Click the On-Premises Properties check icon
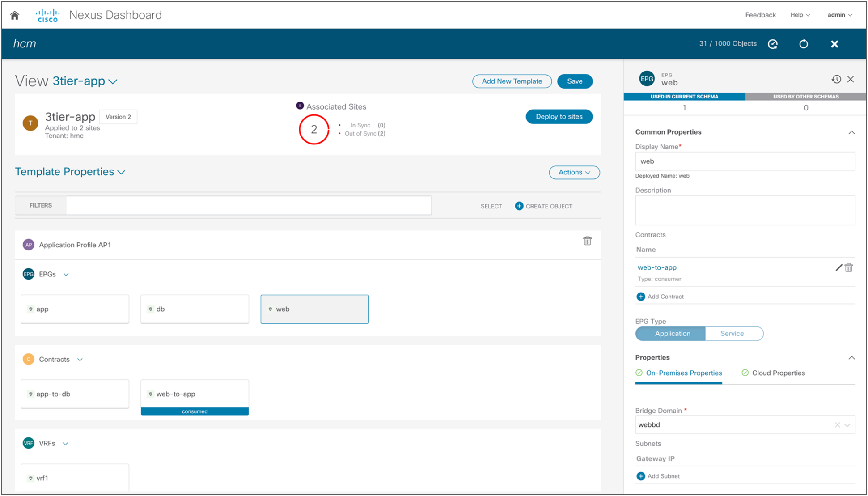868x496 pixels. pyautogui.click(x=639, y=373)
